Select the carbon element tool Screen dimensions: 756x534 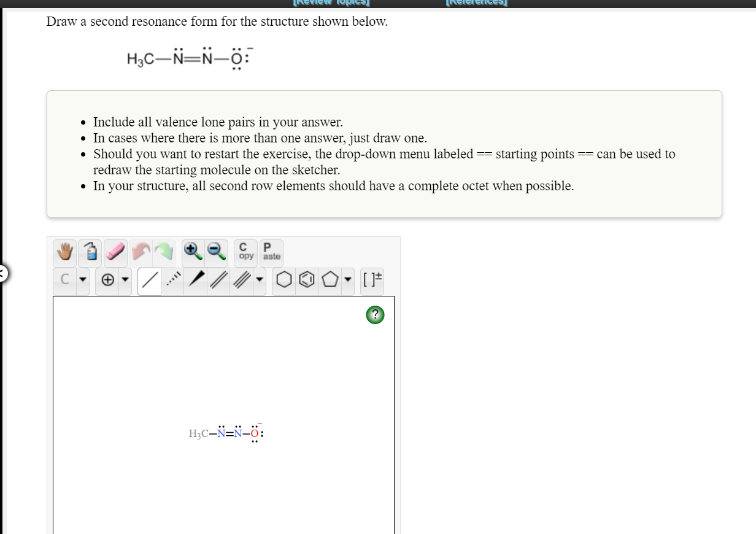point(64,281)
